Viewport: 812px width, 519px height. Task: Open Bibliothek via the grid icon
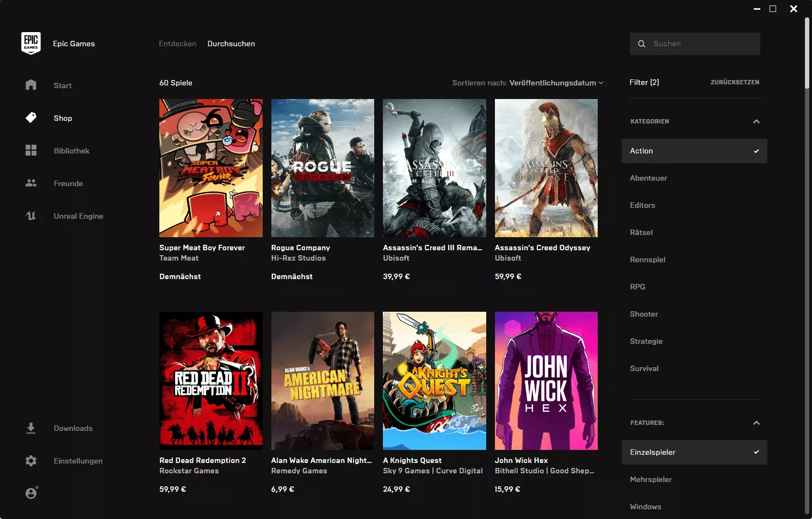(31, 150)
